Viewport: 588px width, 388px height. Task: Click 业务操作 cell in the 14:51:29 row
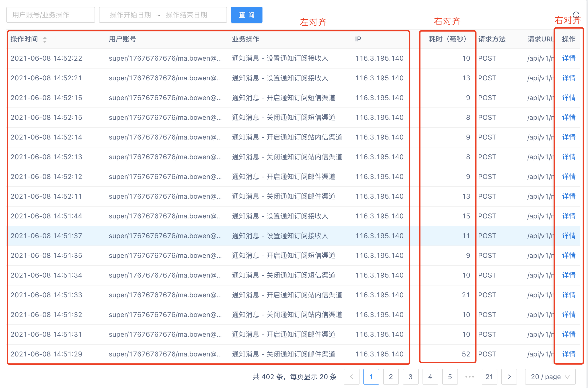[x=283, y=354]
